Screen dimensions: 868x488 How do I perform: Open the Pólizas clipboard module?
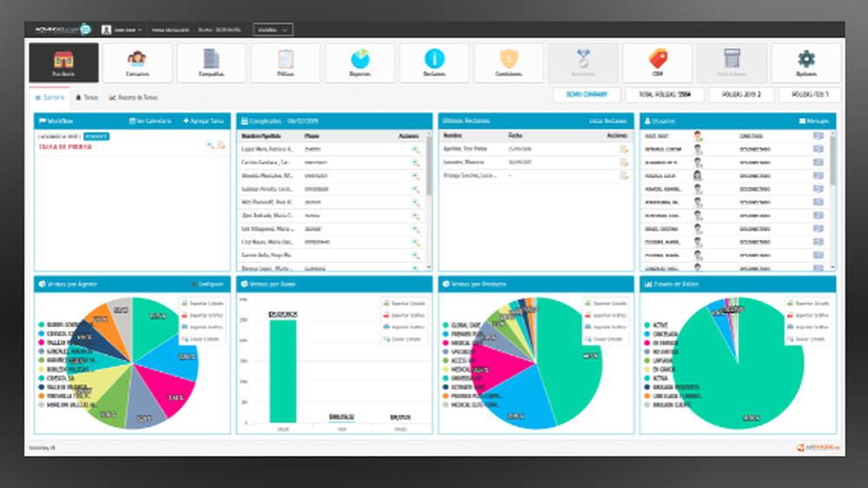click(286, 63)
